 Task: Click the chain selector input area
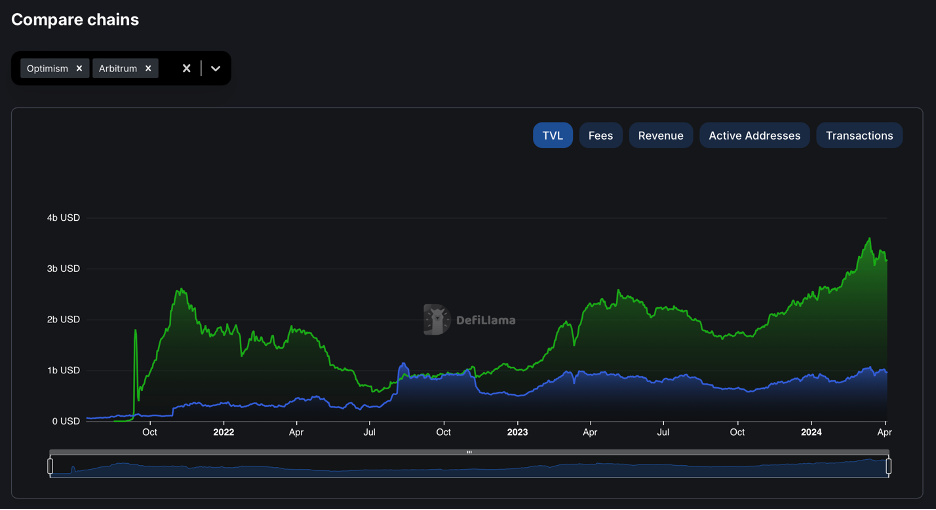[x=167, y=68]
